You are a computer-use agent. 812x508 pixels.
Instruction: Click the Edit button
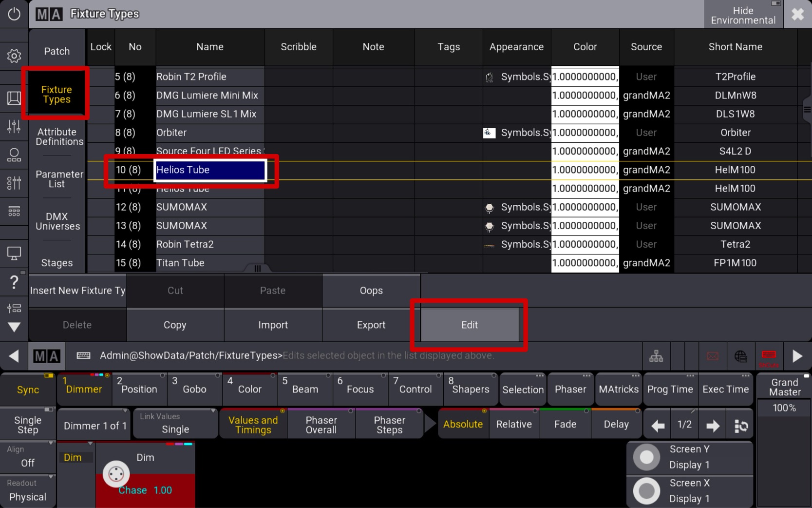coord(470,325)
